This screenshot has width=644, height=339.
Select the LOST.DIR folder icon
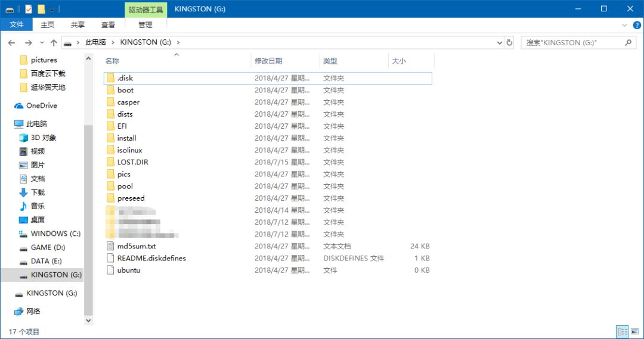tap(110, 162)
